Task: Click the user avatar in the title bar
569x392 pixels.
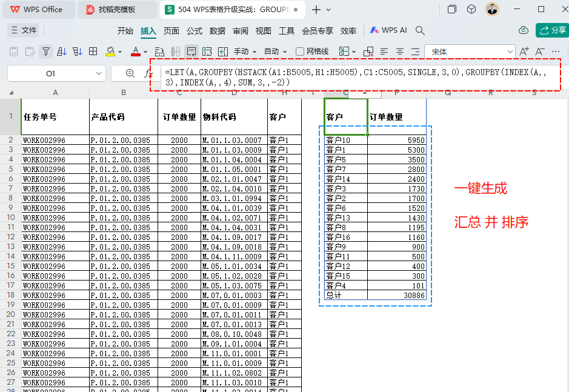Action: [492, 10]
